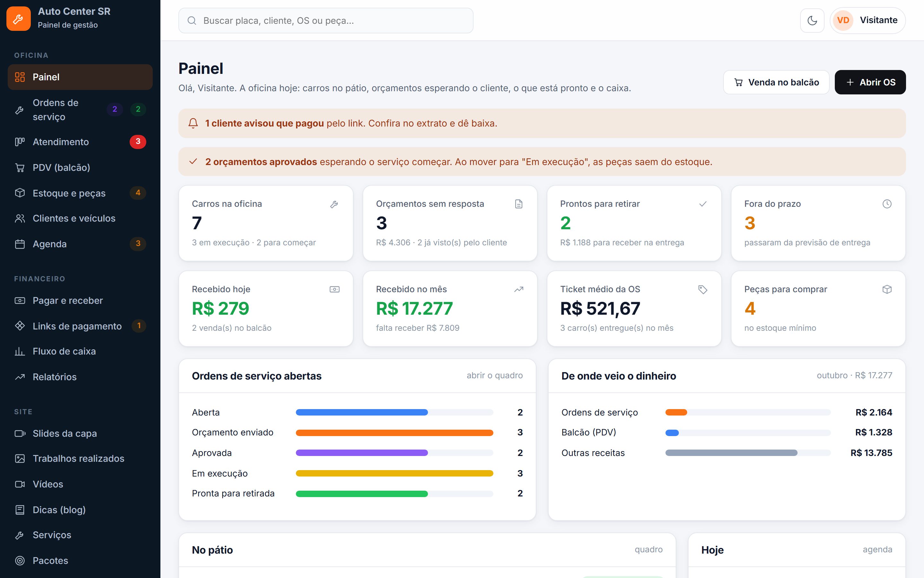Viewport: 924px width, 578px height.
Task: Click the Abrir OS button
Action: (x=870, y=82)
